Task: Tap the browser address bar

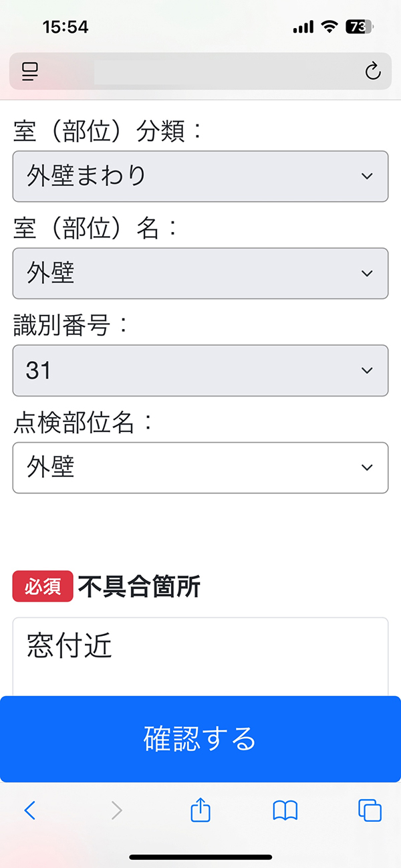Action: point(200,72)
